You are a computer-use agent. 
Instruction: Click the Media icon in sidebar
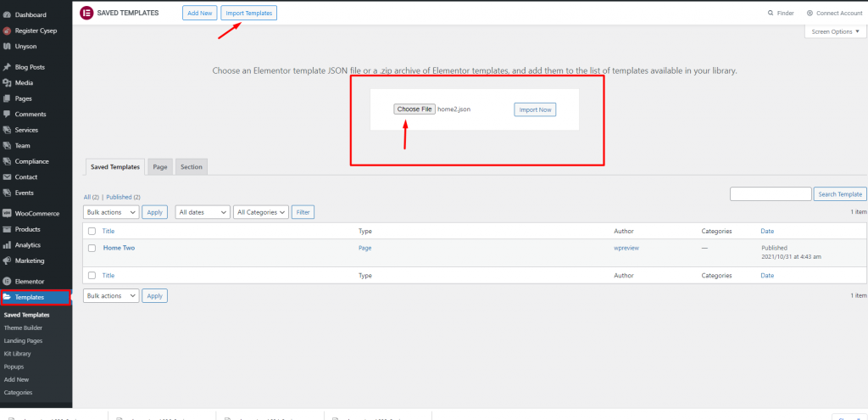pyautogui.click(x=7, y=82)
